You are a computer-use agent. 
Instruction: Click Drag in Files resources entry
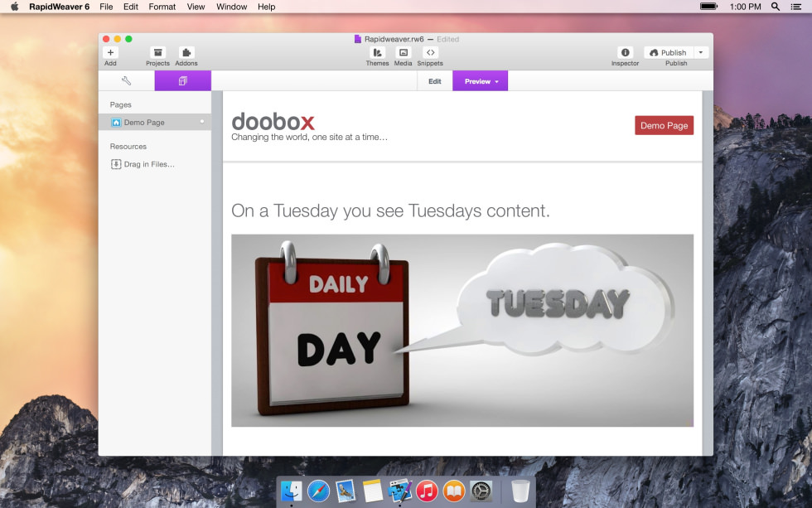[143, 164]
